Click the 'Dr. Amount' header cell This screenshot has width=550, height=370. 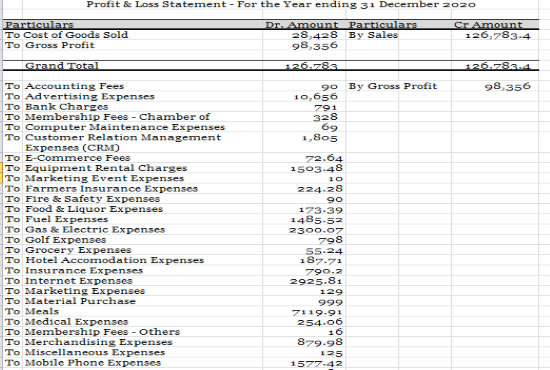click(x=302, y=25)
